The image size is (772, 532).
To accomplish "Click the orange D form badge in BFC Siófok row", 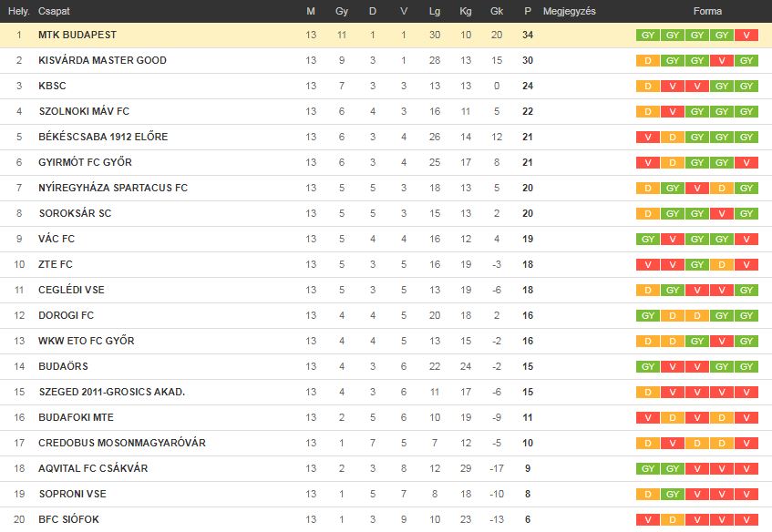I will coord(673,519).
